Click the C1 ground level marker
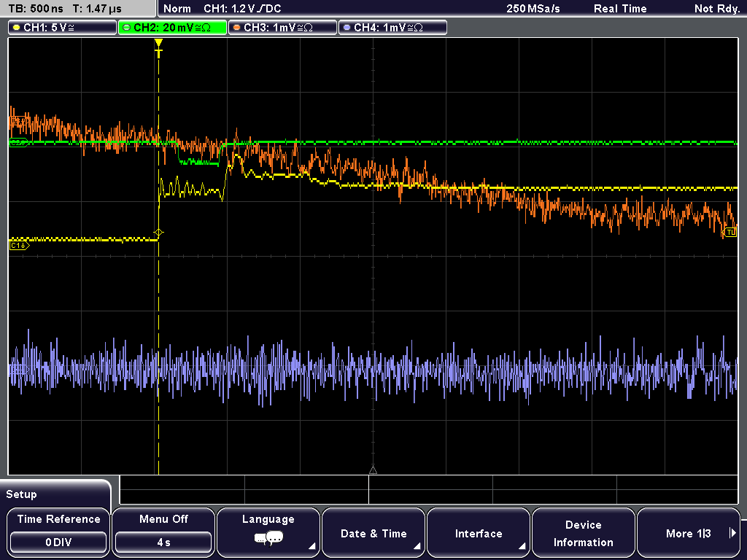The image size is (747, 560). 19,246
